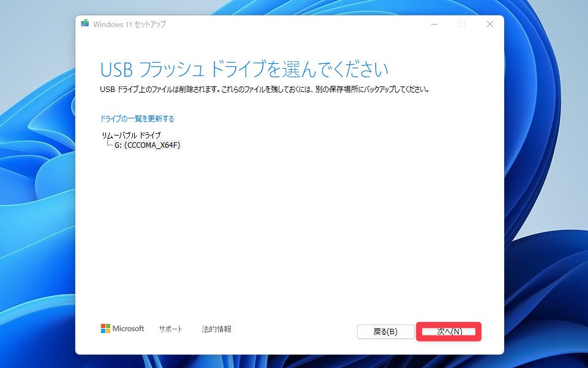Image resolution: width=588 pixels, height=368 pixels.
Task: Refresh the drive list via ドライブの一覧を更新する
Action: click(x=137, y=118)
